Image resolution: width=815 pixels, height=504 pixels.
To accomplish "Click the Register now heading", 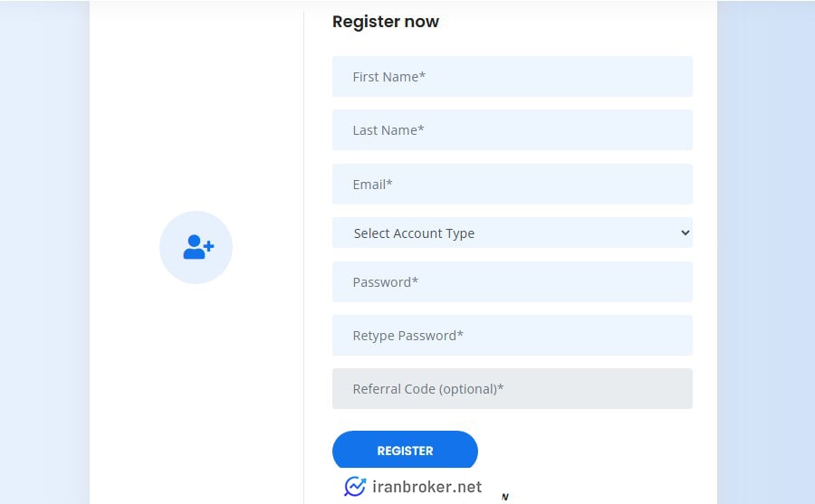I will click(x=386, y=22).
